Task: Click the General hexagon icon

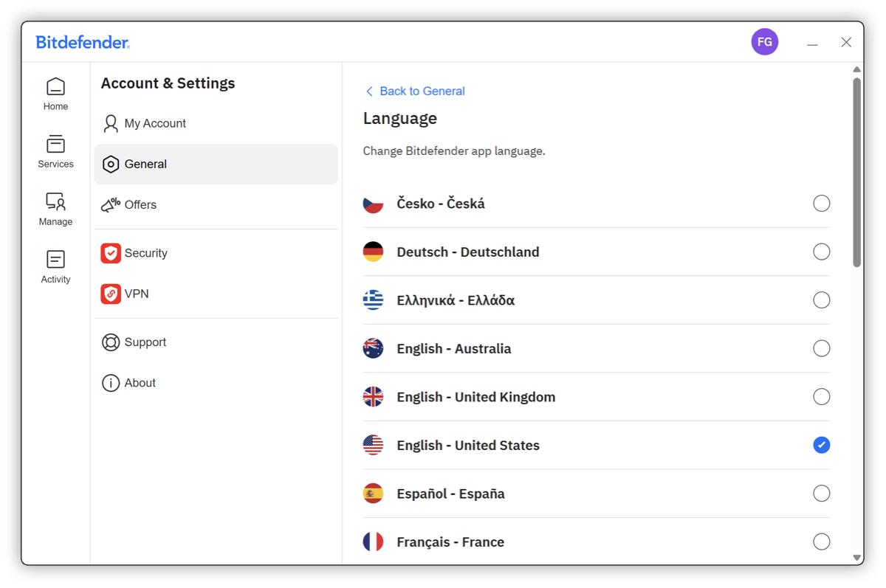Action: click(111, 164)
